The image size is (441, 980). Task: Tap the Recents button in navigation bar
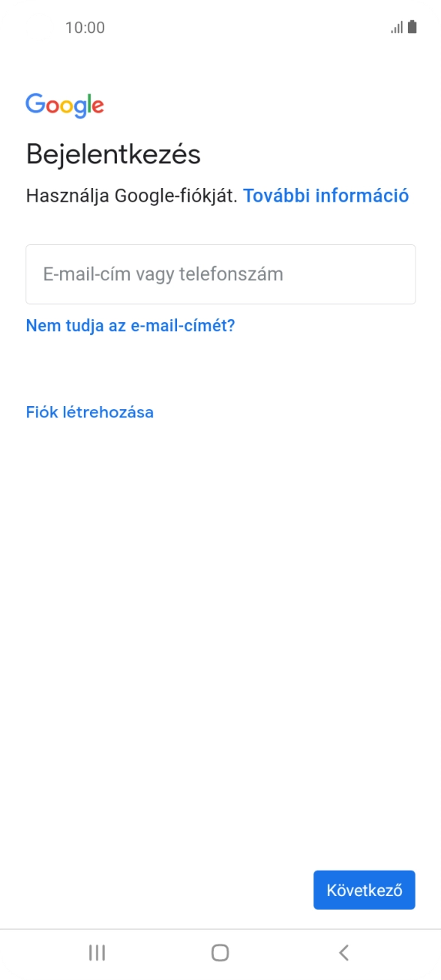click(x=96, y=953)
